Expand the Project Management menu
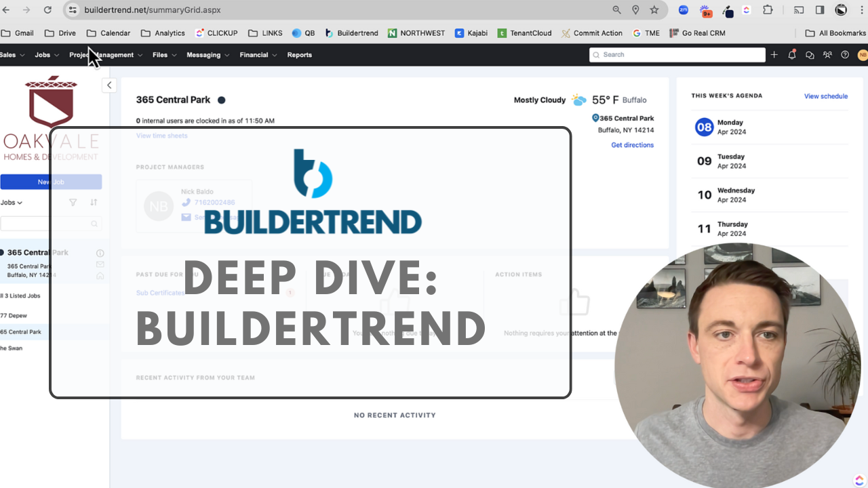868x488 pixels. pyautogui.click(x=106, y=55)
